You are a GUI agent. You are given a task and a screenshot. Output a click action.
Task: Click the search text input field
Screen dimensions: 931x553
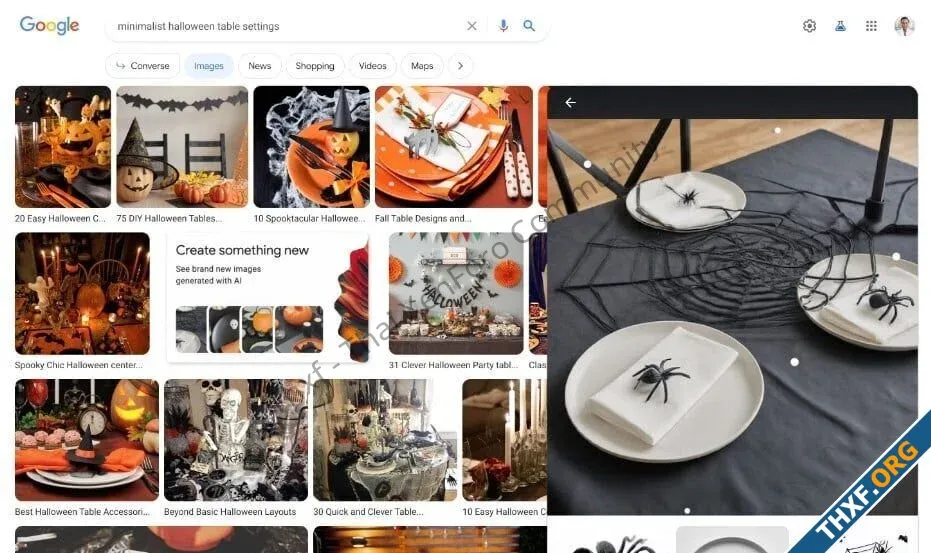click(x=285, y=26)
